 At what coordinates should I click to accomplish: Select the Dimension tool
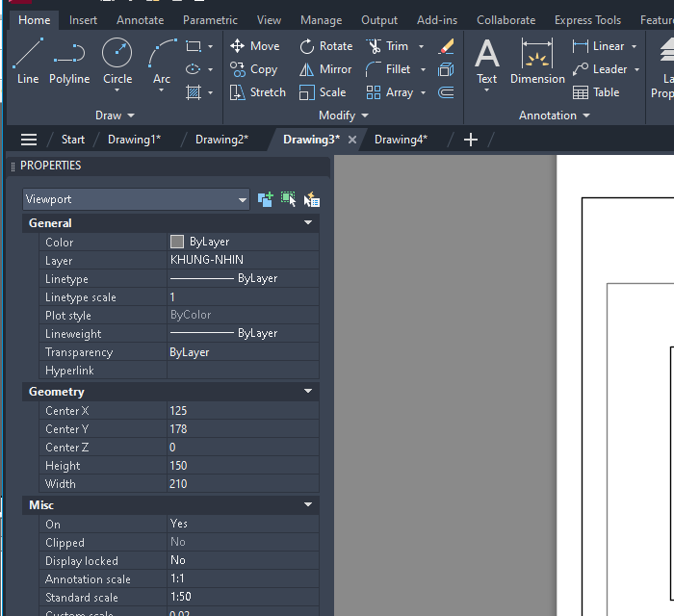537,61
